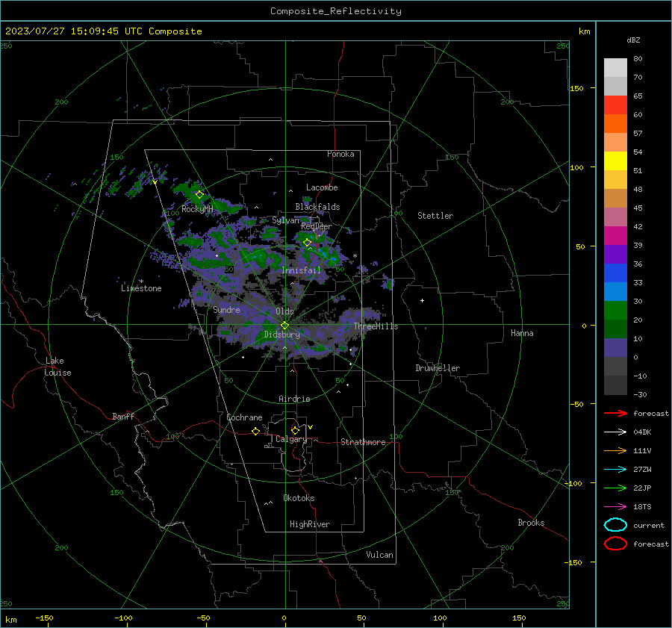Click the Didsbury city label

[281, 335]
